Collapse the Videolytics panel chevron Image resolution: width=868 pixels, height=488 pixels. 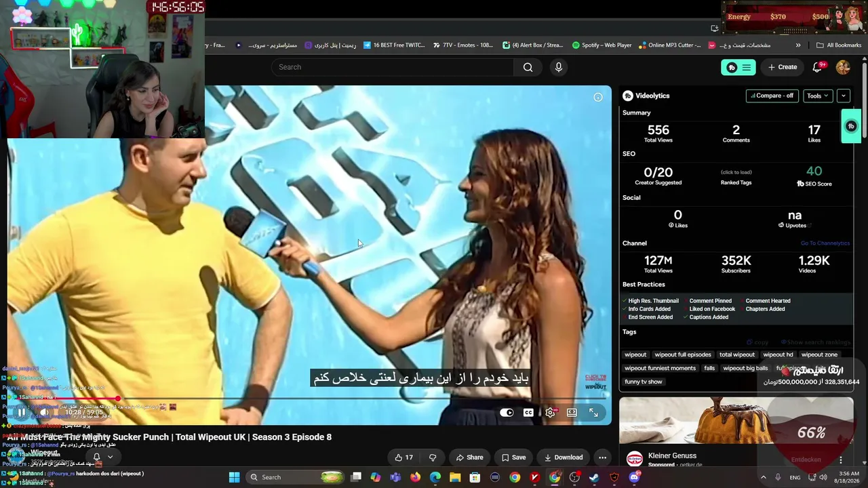(844, 96)
